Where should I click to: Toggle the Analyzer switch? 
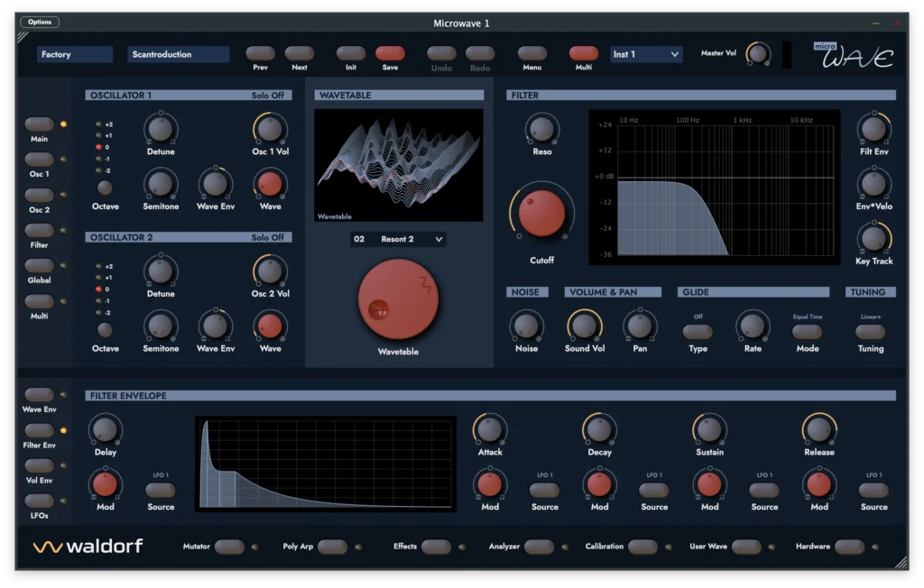[539, 547]
